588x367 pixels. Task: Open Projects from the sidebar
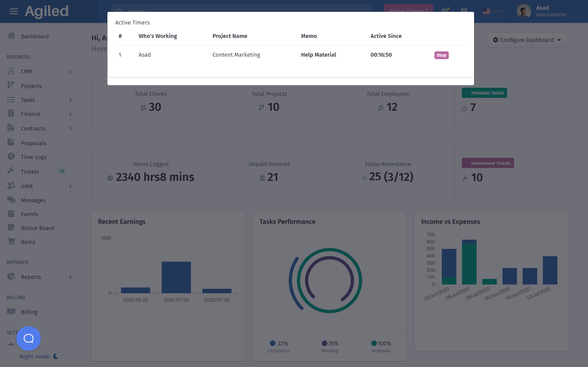point(31,86)
